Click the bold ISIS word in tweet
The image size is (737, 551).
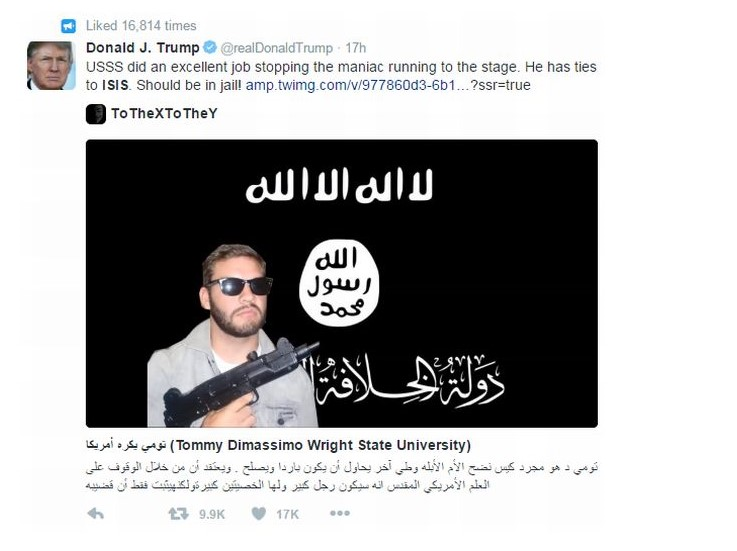click(x=115, y=85)
